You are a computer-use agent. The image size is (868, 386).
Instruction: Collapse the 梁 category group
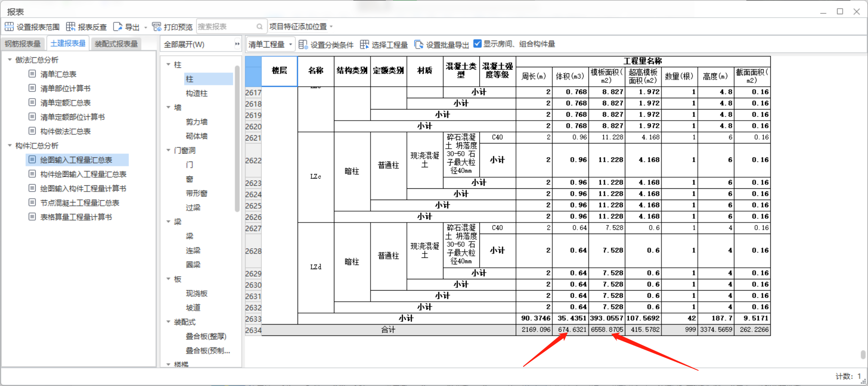pos(168,222)
